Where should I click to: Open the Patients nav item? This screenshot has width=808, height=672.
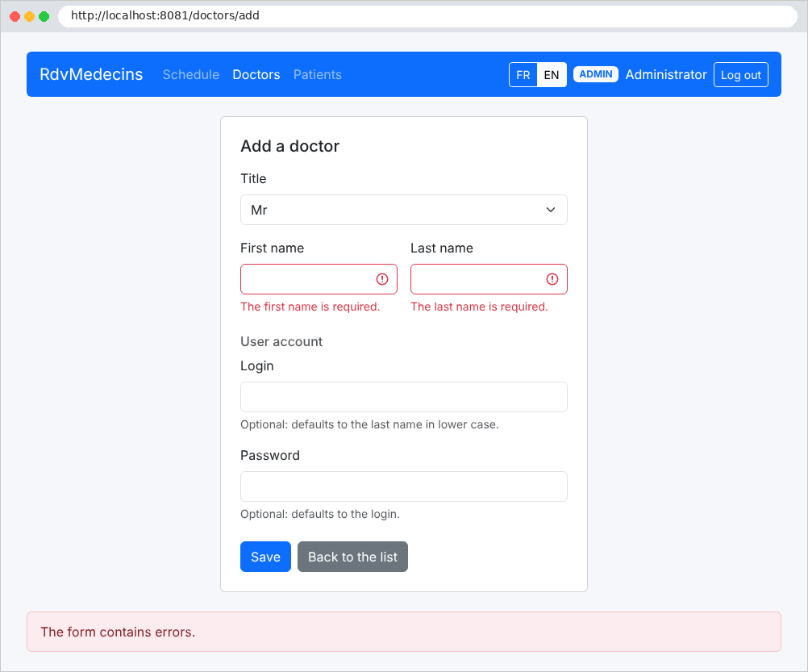tap(318, 75)
